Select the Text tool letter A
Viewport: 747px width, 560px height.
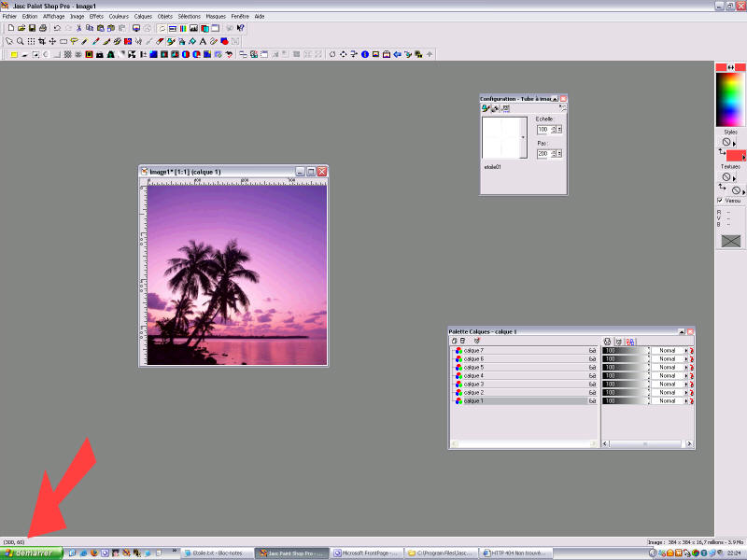203,41
